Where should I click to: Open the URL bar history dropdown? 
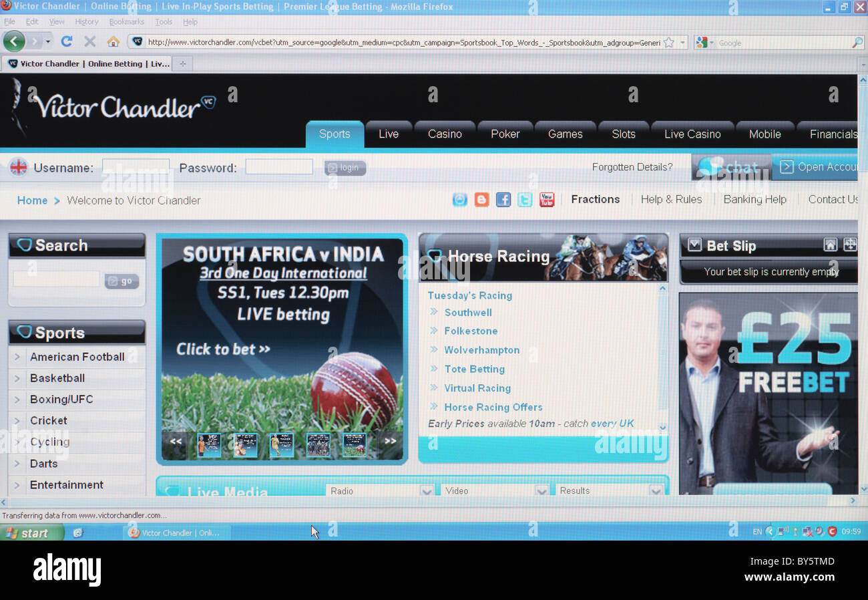click(683, 43)
